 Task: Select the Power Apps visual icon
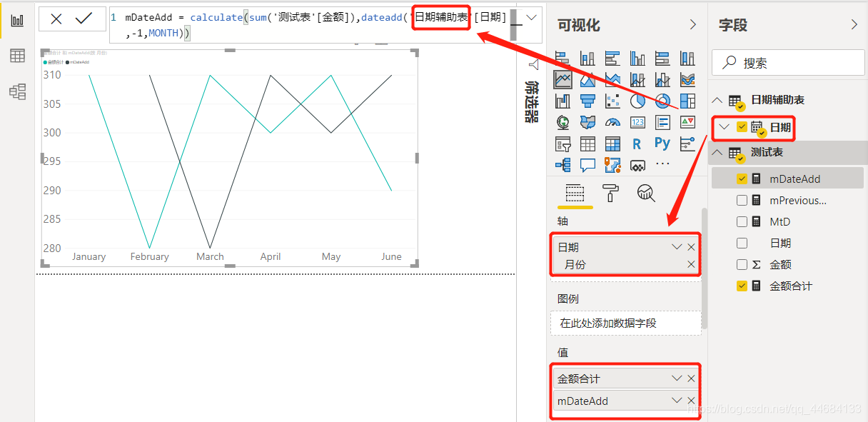click(x=639, y=164)
